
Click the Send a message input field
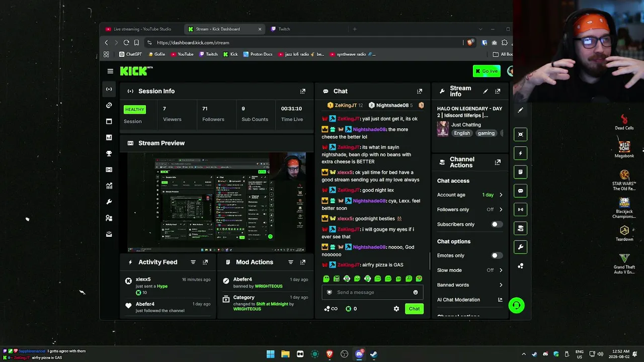click(x=372, y=292)
